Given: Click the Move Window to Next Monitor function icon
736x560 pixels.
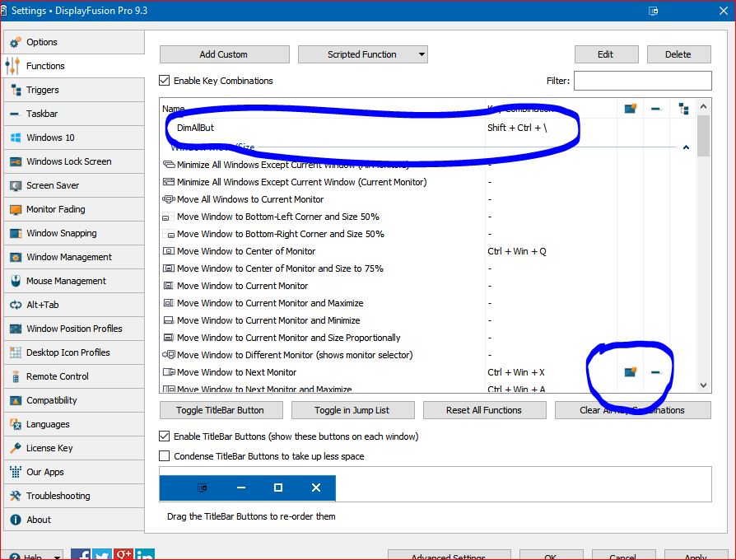Looking at the screenshot, I should coord(170,372).
